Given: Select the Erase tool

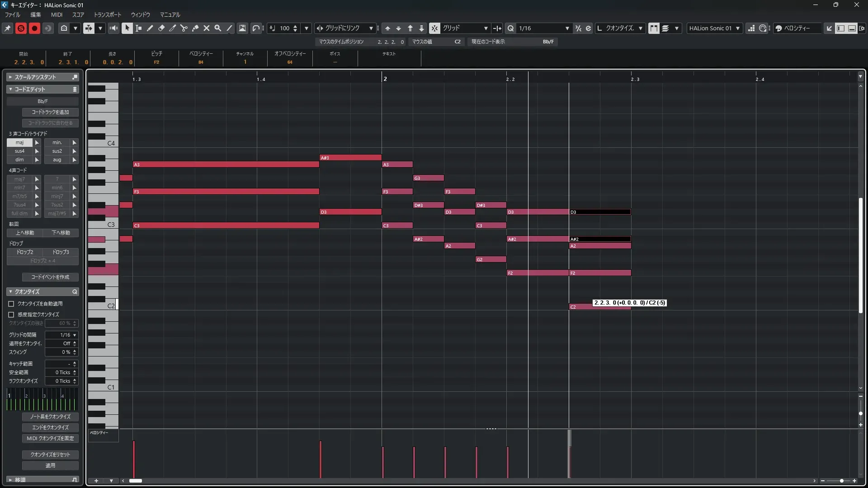Looking at the screenshot, I should (x=161, y=28).
